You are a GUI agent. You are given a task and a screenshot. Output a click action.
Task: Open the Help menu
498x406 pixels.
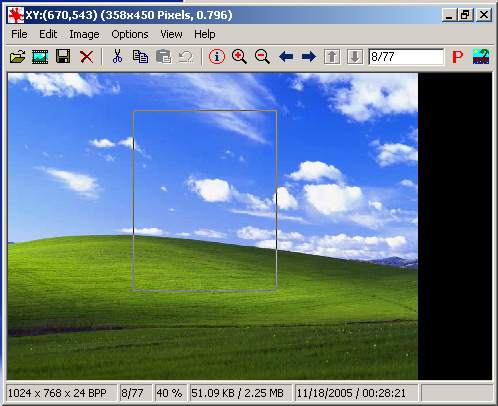tap(205, 34)
